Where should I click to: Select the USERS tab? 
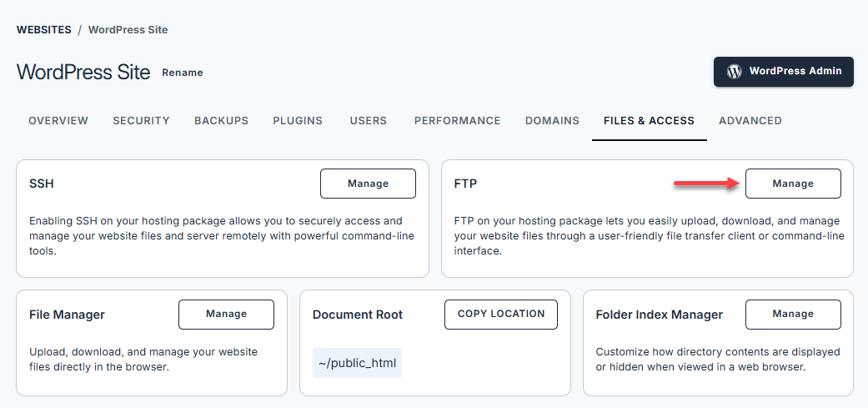[368, 121]
